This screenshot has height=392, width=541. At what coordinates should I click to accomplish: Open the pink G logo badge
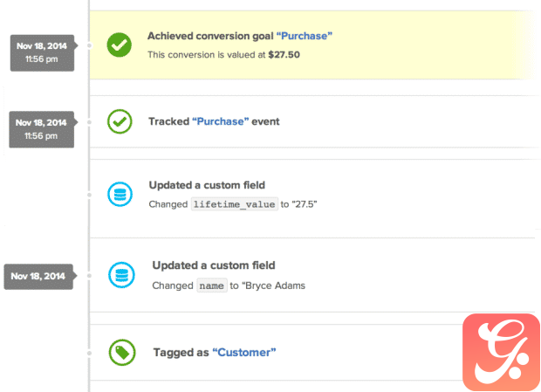click(x=501, y=352)
